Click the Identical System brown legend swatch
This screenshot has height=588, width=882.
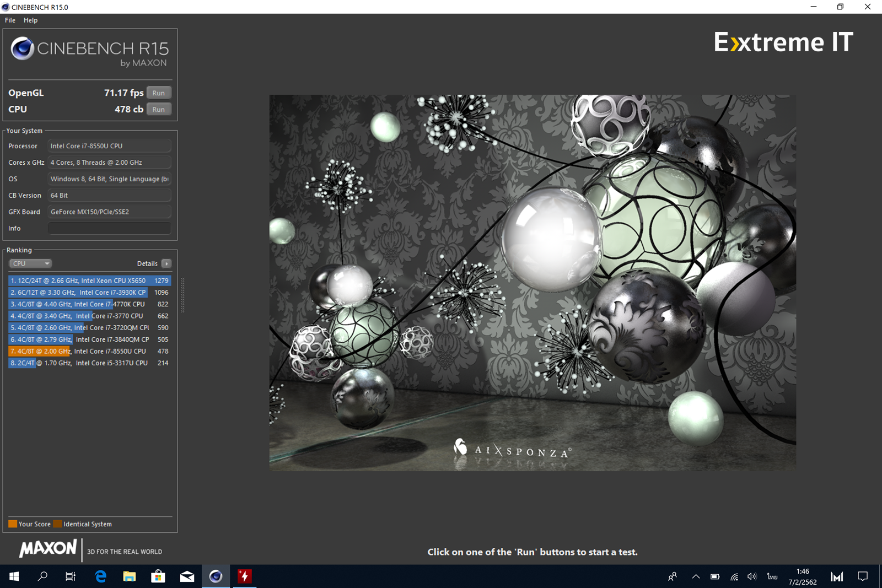(57, 524)
